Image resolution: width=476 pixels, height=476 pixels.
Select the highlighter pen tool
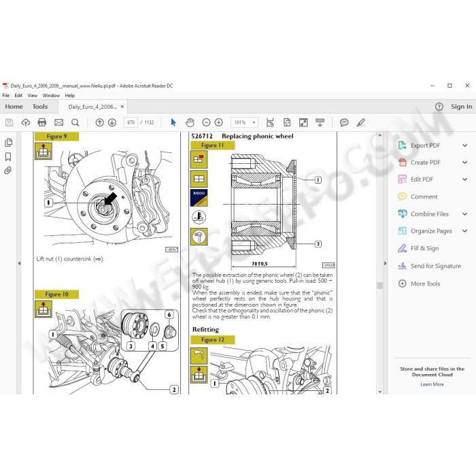[x=360, y=122]
